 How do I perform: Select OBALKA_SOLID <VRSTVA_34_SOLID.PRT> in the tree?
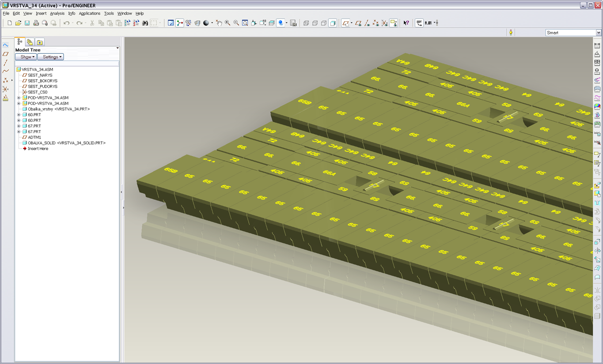coord(67,143)
